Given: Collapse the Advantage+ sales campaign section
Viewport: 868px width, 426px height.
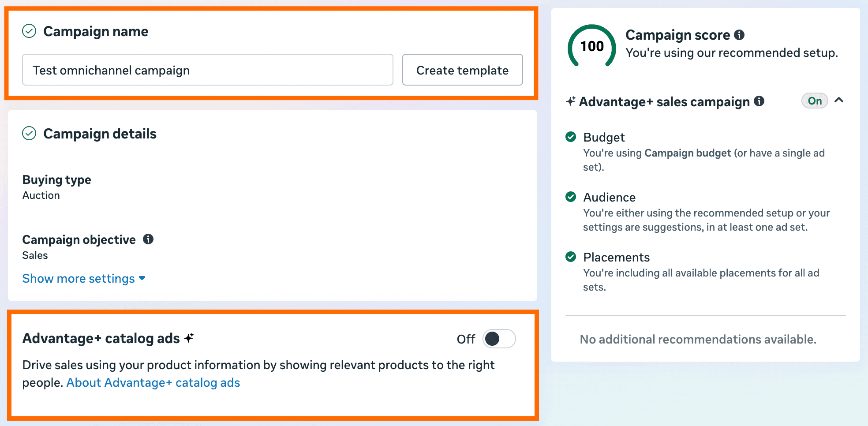Looking at the screenshot, I should point(840,101).
